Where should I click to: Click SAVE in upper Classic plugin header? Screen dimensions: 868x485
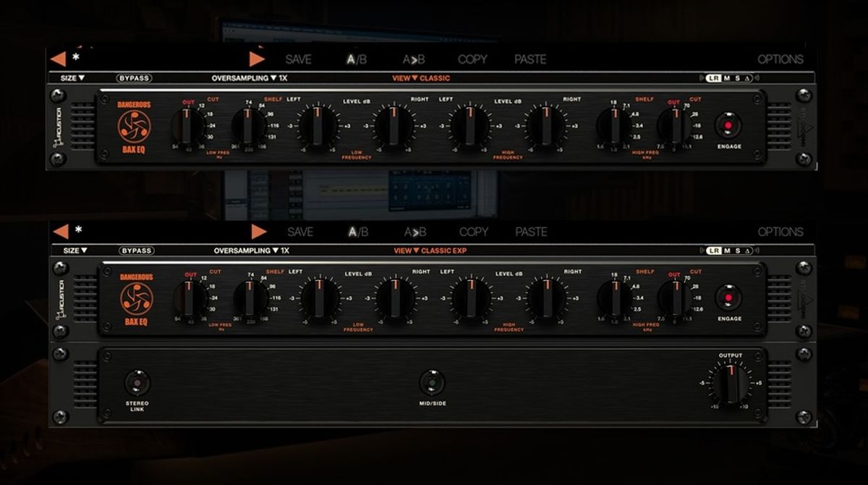[299, 59]
